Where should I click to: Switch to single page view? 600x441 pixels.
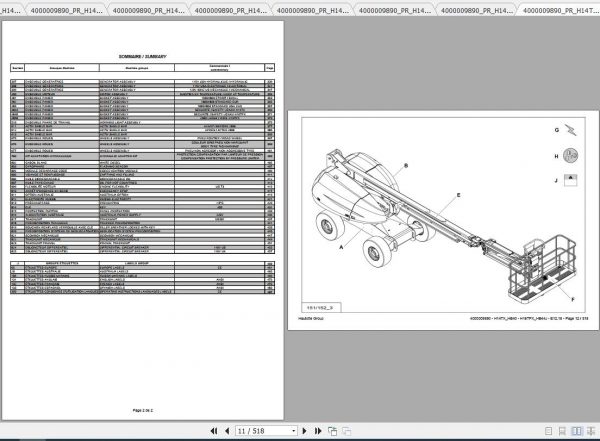point(548,431)
